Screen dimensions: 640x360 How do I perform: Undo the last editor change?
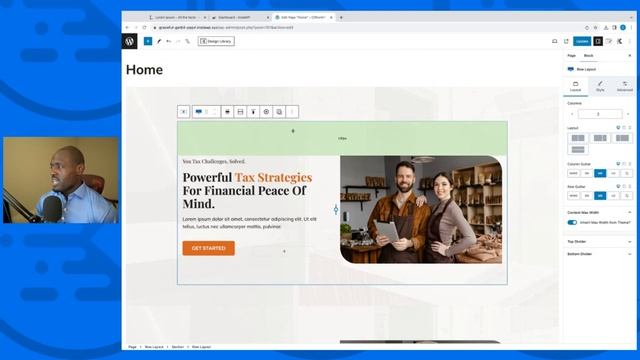tap(169, 41)
